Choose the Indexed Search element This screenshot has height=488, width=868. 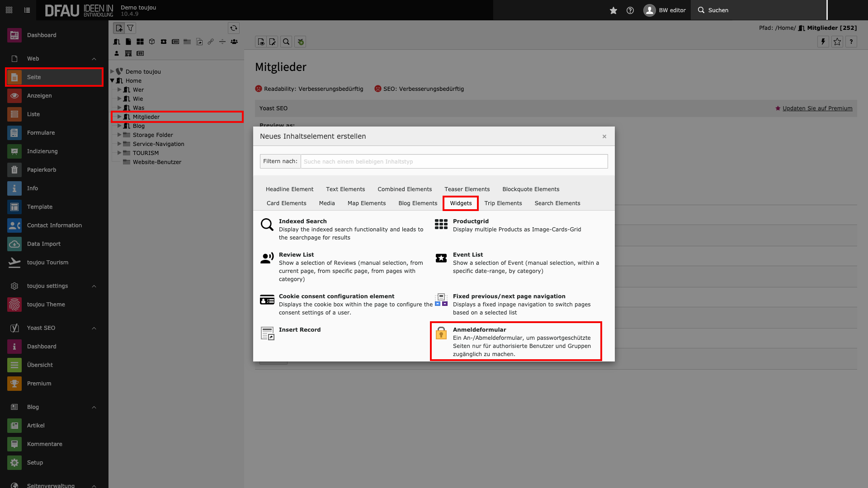[302, 221]
